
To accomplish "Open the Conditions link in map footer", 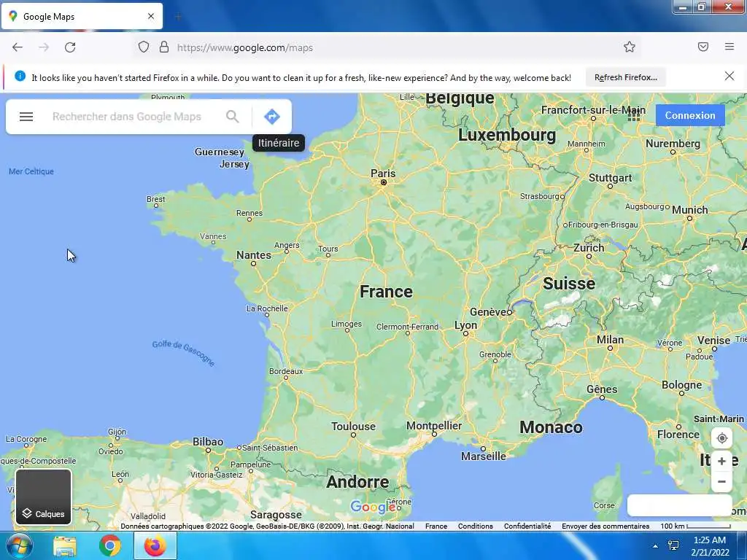I will 475,526.
